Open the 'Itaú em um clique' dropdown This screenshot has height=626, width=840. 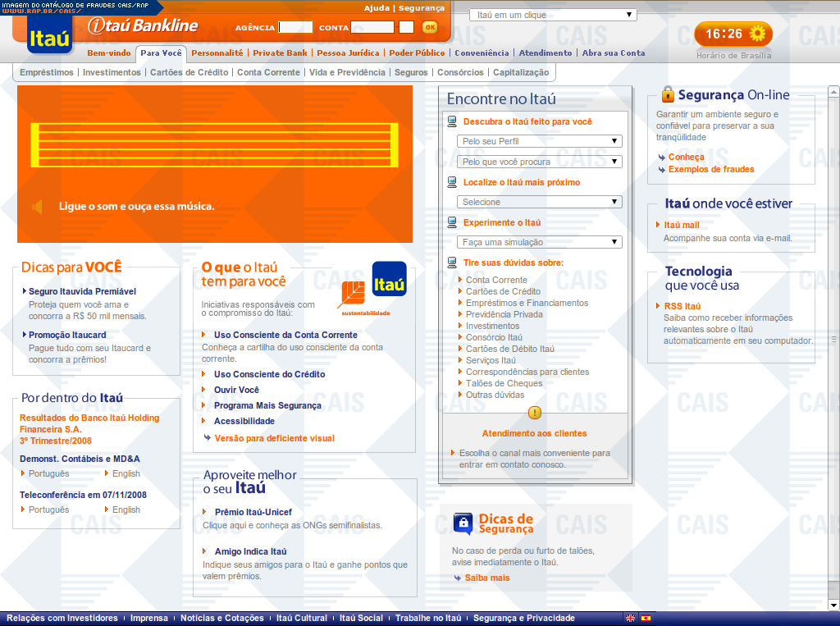(554, 15)
